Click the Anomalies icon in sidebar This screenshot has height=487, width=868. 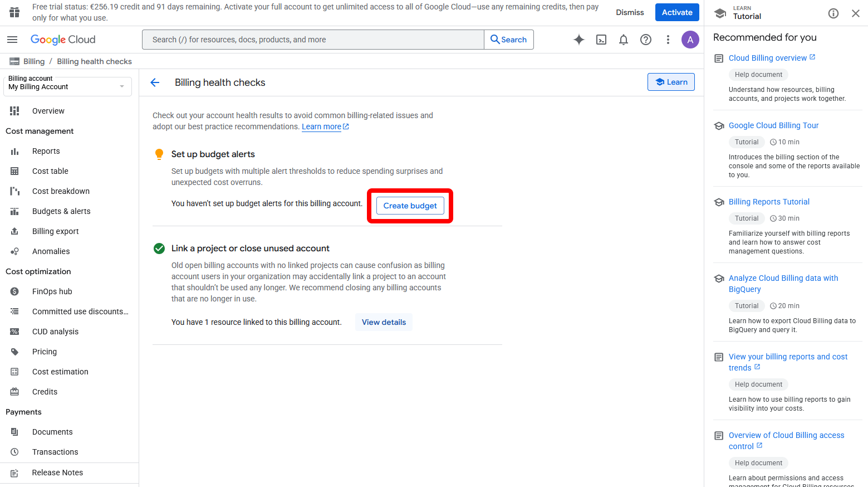pos(14,251)
